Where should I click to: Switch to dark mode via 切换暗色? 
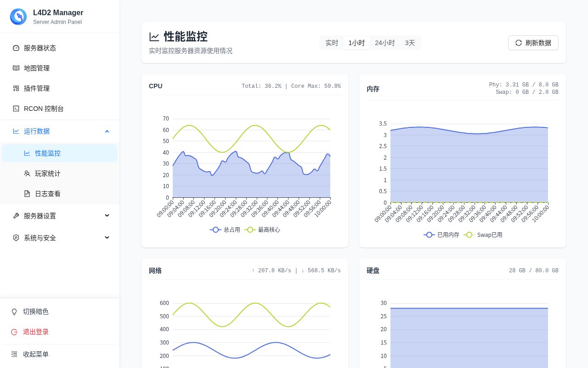click(x=60, y=311)
